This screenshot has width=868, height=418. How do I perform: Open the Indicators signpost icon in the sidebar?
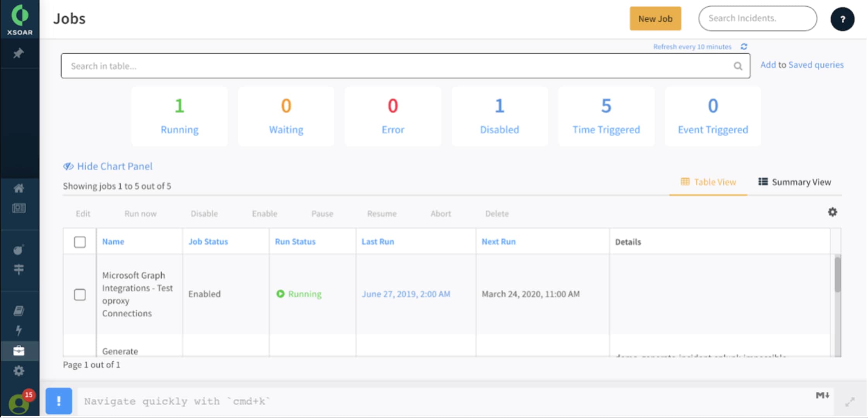(19, 269)
